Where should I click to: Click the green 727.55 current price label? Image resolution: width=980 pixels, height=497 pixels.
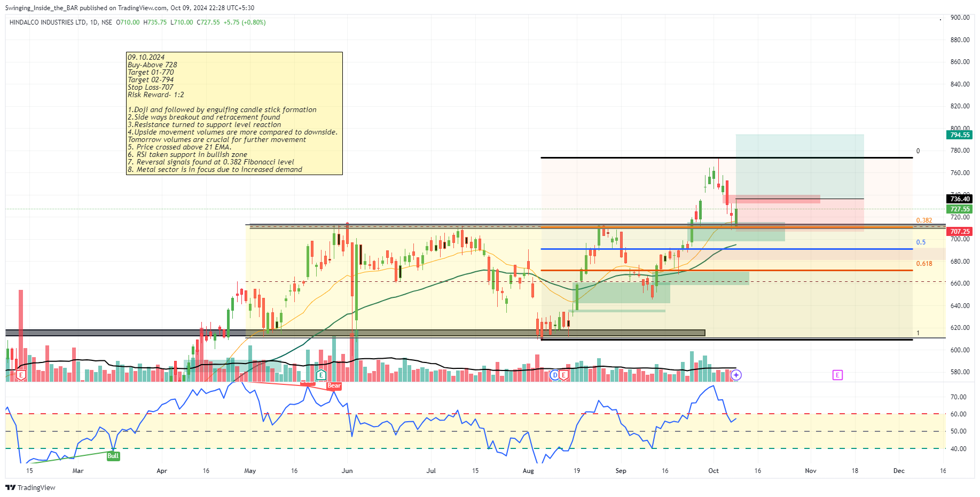pos(960,209)
